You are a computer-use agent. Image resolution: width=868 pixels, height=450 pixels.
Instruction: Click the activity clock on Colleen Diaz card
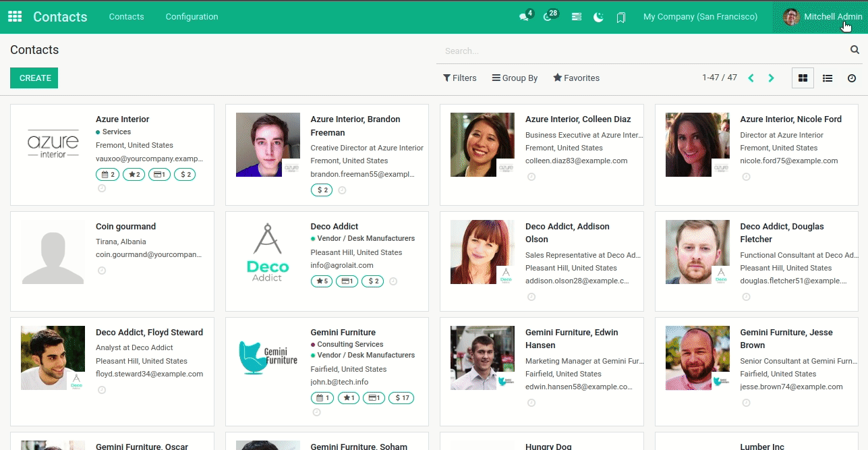coord(531,177)
